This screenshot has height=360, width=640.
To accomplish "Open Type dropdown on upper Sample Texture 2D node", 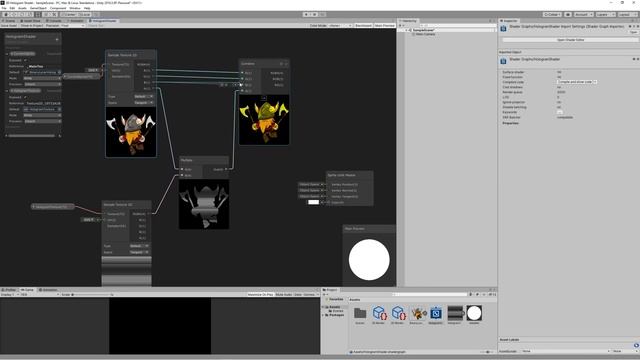I will coord(144,97).
